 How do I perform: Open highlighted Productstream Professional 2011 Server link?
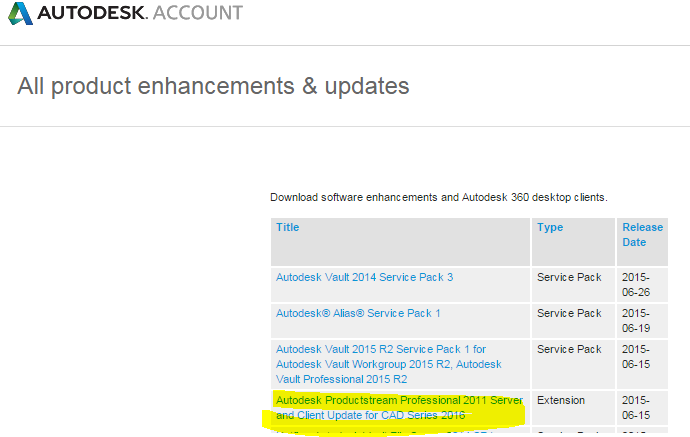click(398, 407)
